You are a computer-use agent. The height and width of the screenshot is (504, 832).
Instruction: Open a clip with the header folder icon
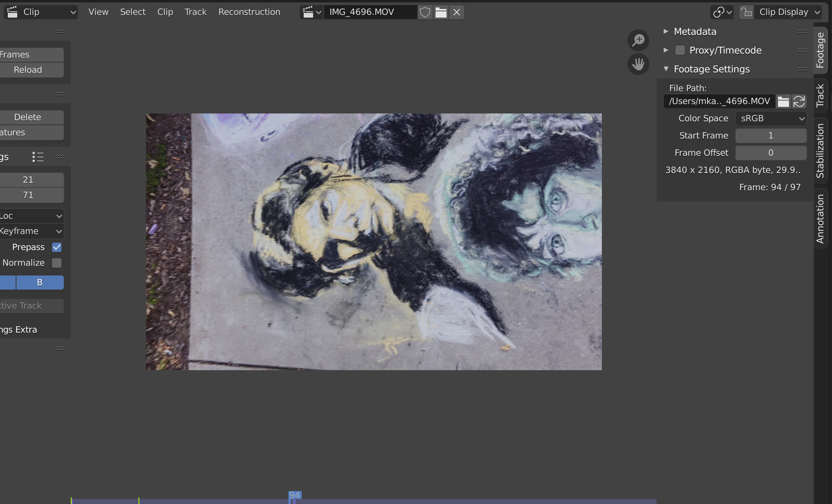(441, 12)
